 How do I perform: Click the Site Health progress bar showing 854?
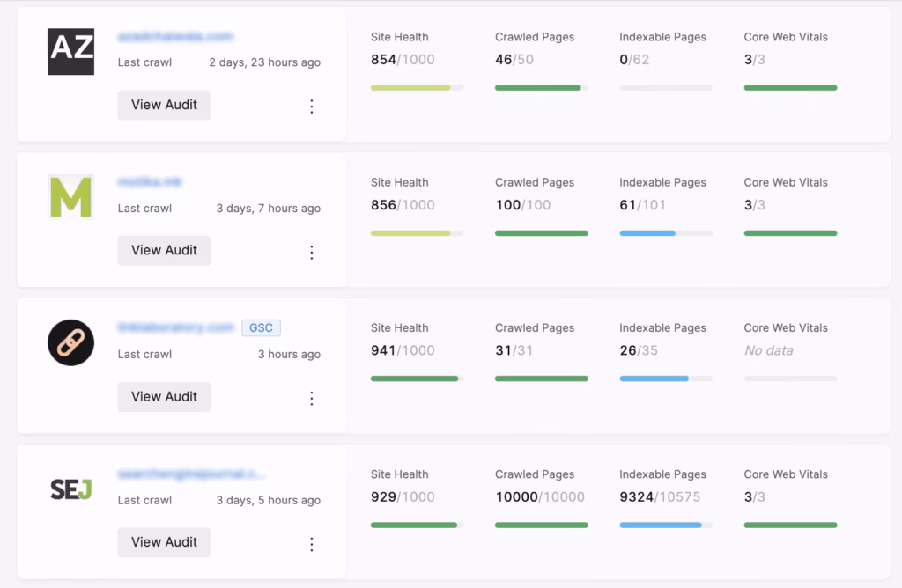point(416,87)
